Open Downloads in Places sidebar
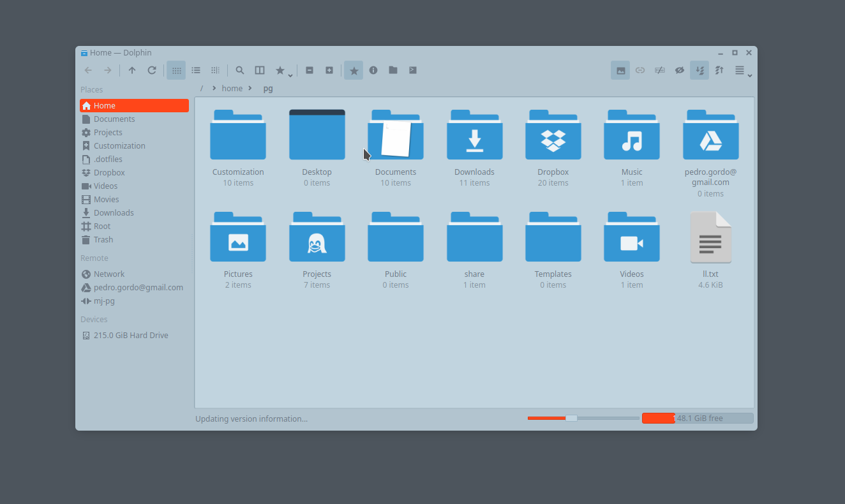845x504 pixels. (x=134, y=213)
